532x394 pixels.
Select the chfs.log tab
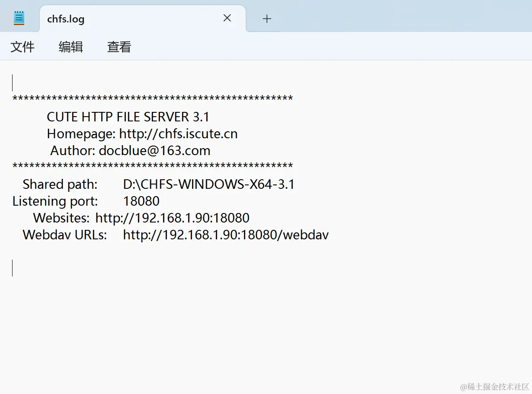click(x=142, y=19)
